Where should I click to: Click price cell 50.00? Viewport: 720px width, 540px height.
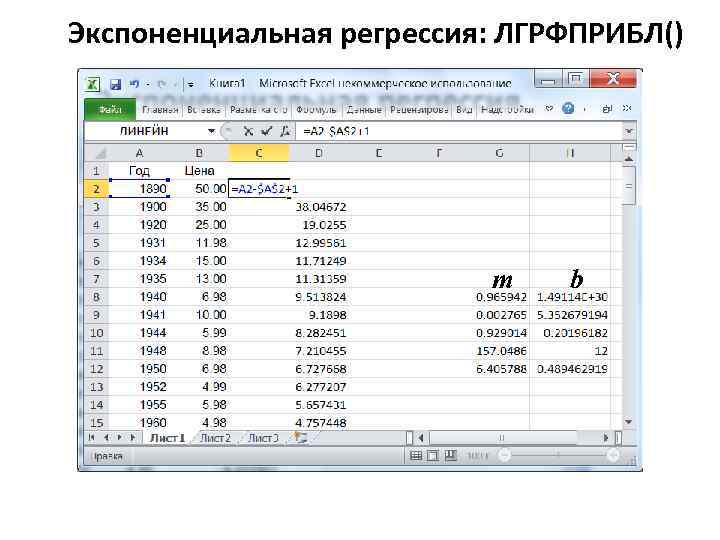click(199, 189)
